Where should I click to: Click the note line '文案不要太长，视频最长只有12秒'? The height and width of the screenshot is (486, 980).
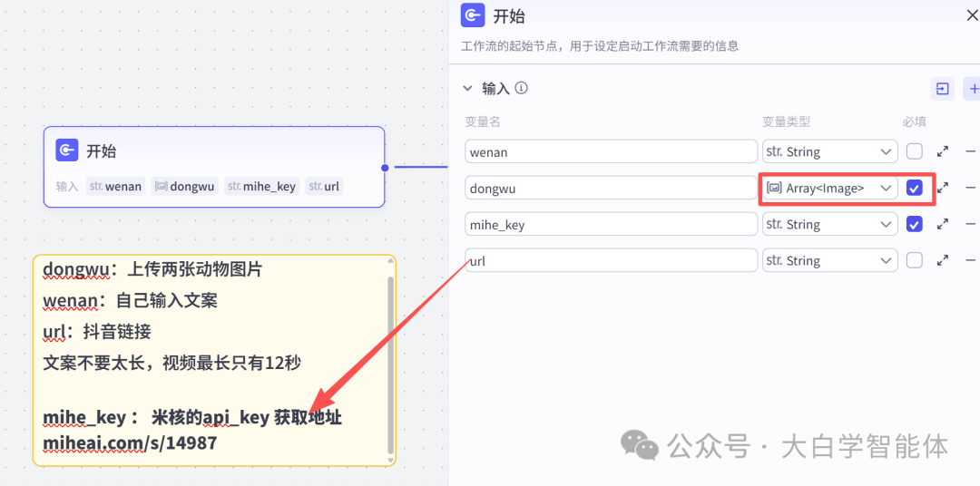[x=172, y=363]
